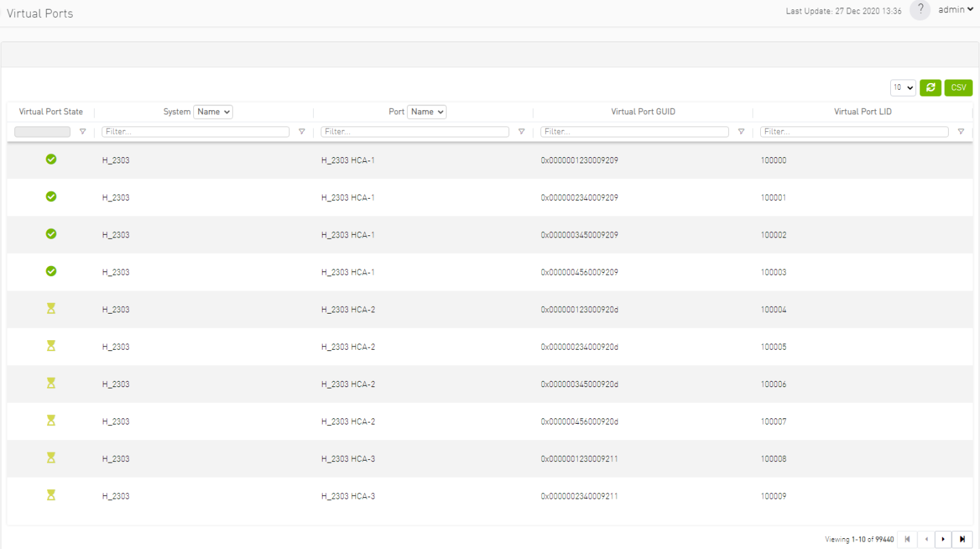Screen dimensions: 980x549
Task: Click the Virtual Port State filter funnel icon
Action: pos(82,131)
